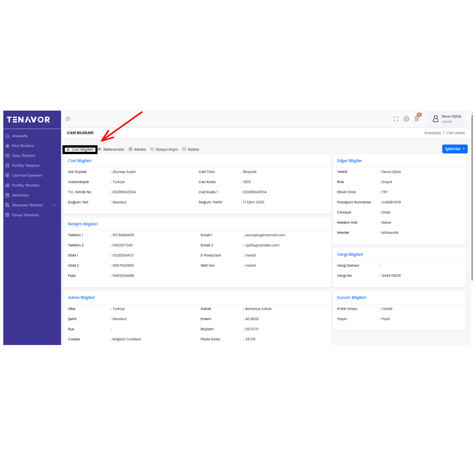
Task: Open Cari Kart İşlemleri in the sidebar
Action: (27, 175)
